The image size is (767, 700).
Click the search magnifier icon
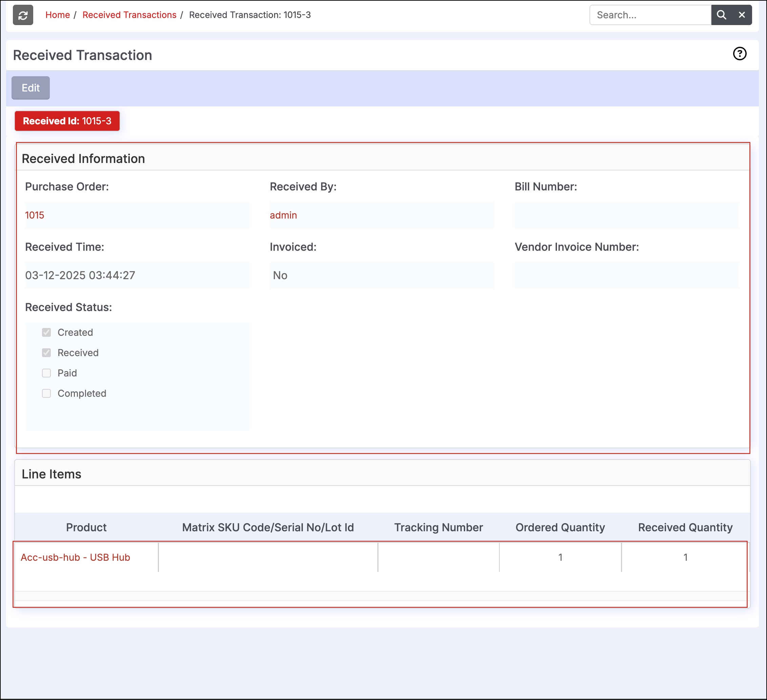coord(721,15)
